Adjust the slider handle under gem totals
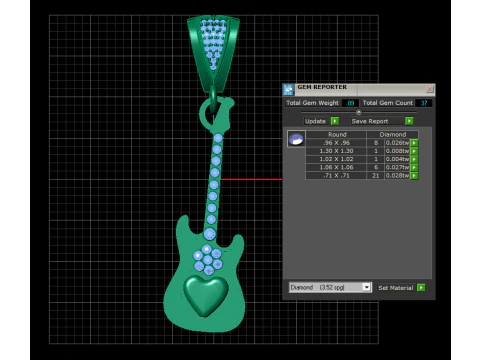The width and height of the screenshot is (480, 360). [359, 112]
